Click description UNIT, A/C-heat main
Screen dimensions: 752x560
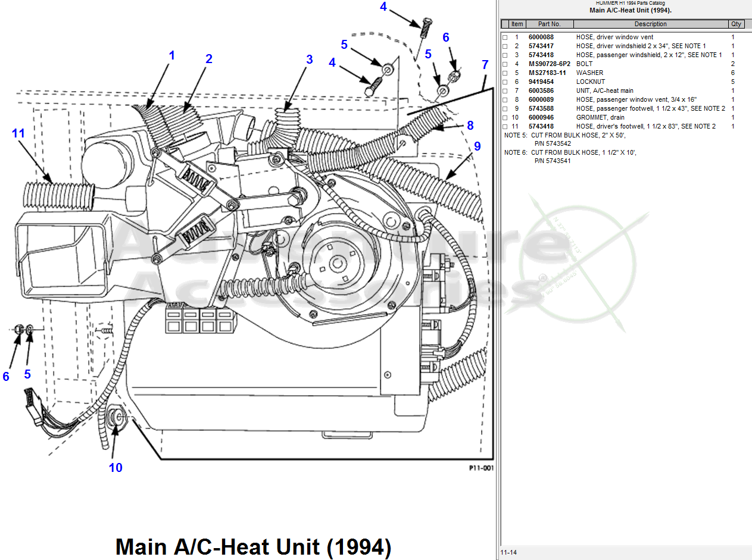point(604,91)
